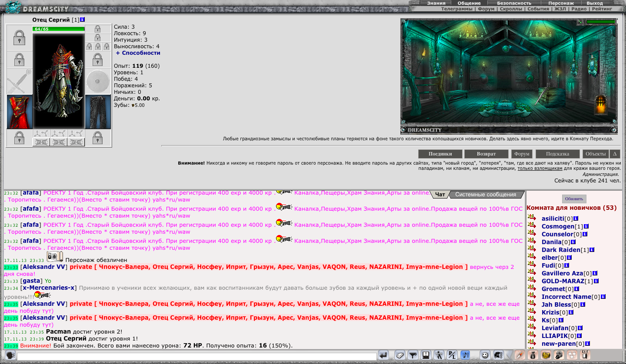Select player name Jah Bless

(556, 304)
